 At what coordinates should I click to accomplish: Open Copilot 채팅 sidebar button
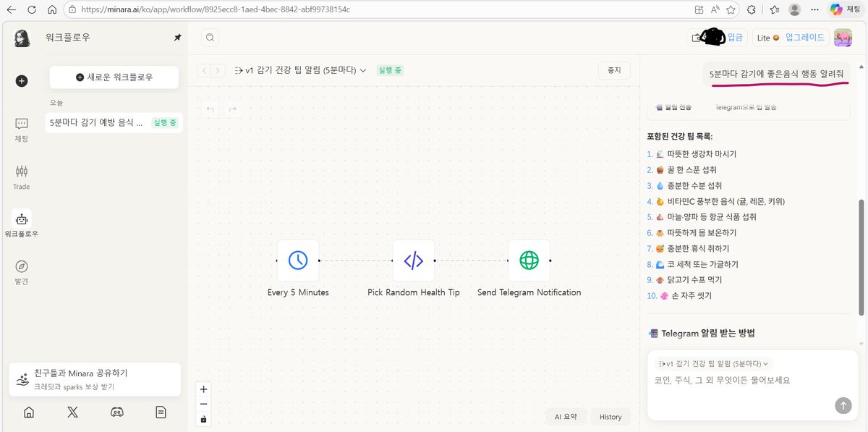coord(846,9)
